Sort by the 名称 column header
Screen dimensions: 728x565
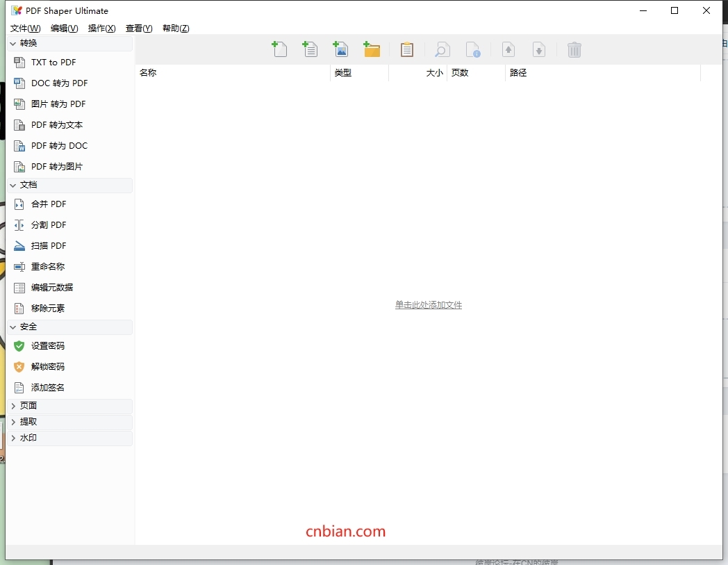point(233,73)
